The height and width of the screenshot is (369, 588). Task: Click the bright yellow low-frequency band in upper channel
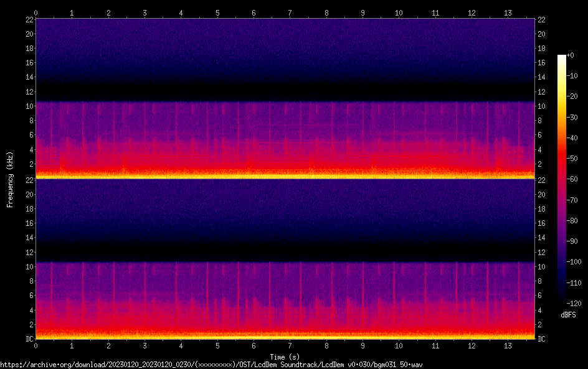point(285,176)
